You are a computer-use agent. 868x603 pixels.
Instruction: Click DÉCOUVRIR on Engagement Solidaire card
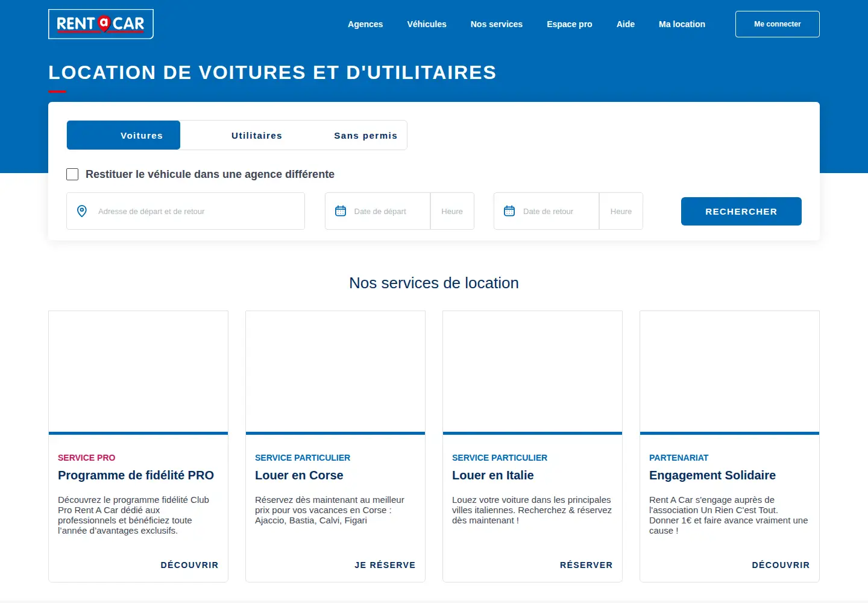pos(781,565)
